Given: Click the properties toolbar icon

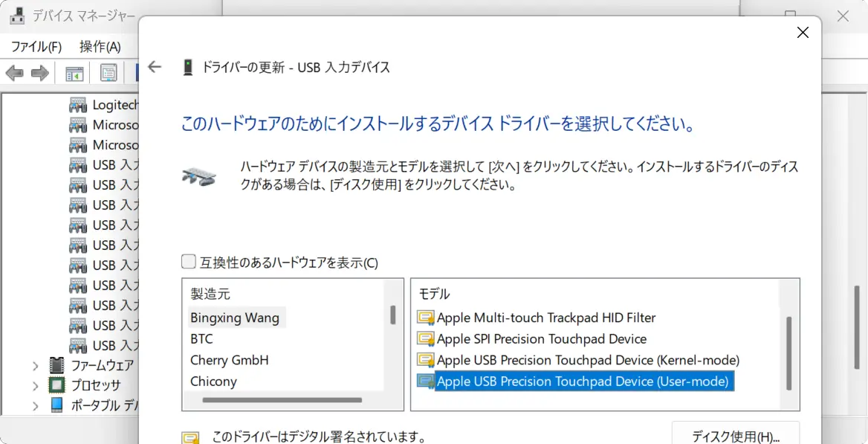Looking at the screenshot, I should 108,73.
